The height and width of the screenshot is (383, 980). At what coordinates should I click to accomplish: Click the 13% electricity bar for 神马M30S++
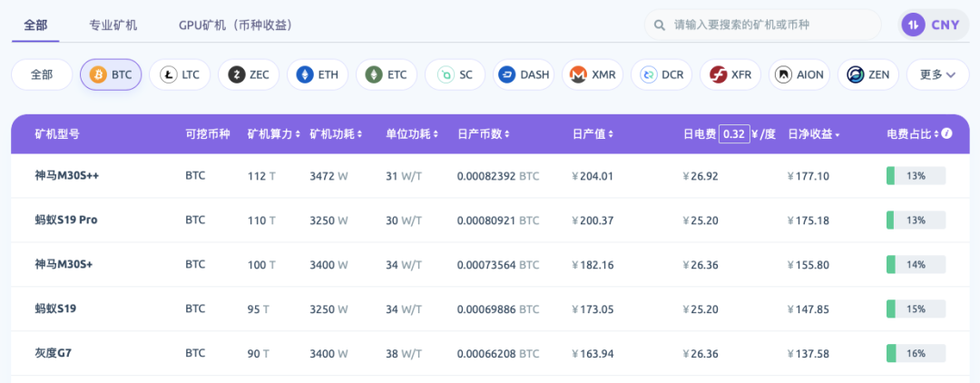click(916, 176)
